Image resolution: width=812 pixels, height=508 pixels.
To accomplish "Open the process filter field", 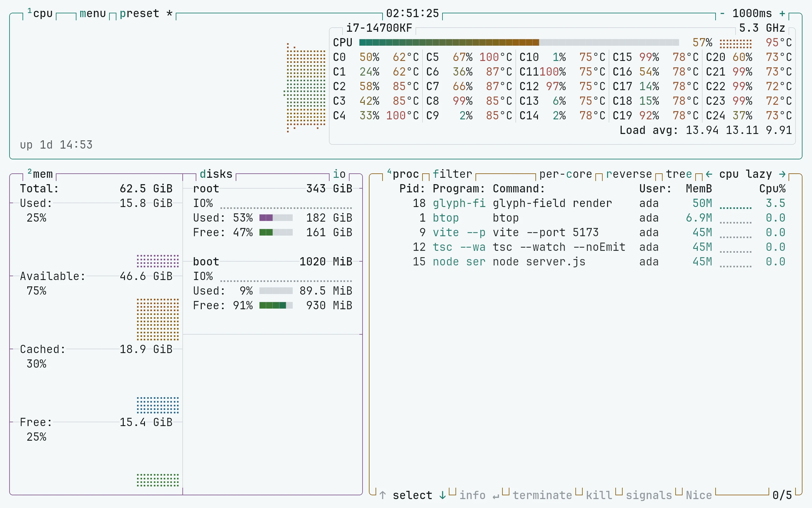I will (452, 174).
